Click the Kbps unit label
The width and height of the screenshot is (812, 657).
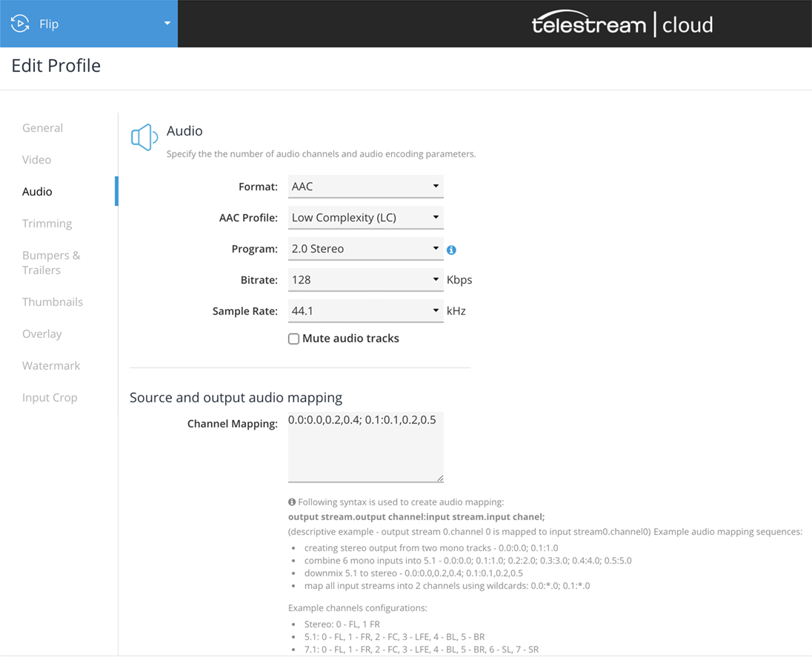click(459, 279)
